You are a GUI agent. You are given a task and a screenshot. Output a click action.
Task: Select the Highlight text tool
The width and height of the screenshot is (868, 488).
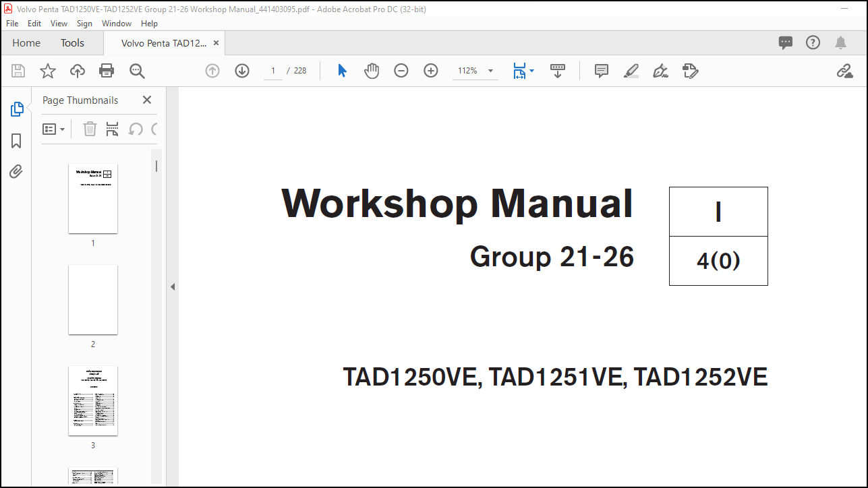point(631,71)
